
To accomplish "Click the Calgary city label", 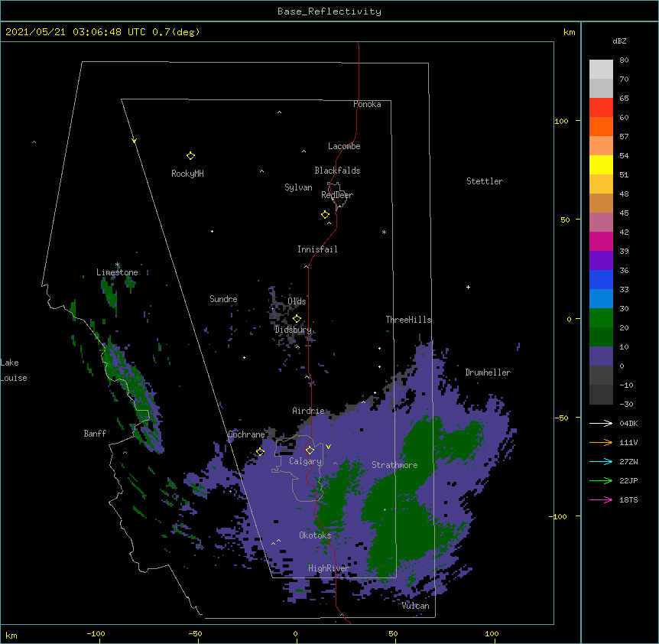I will click(x=306, y=461).
